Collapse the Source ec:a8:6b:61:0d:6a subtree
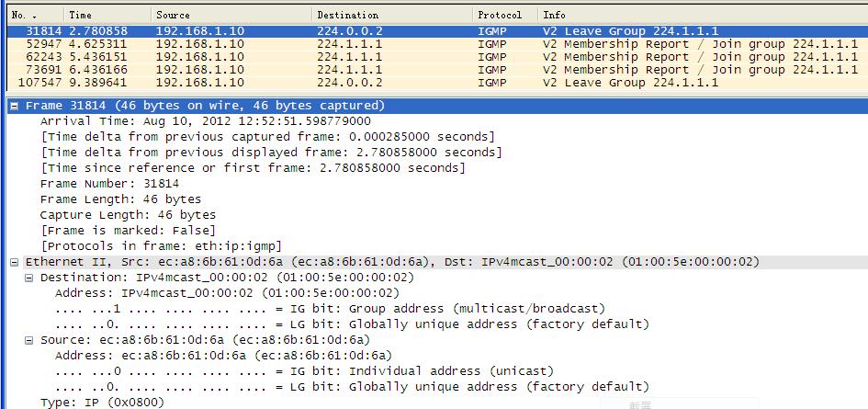The image size is (868, 409). coord(29,340)
